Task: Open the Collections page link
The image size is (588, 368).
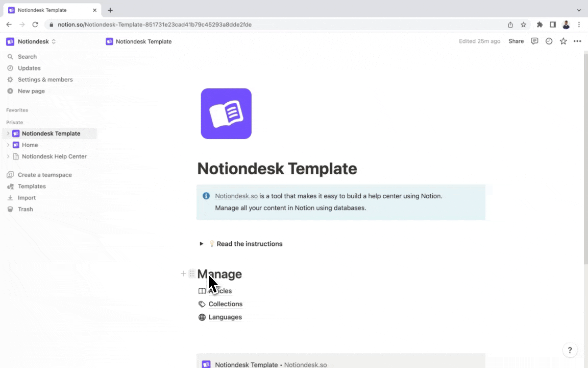Action: [226, 304]
